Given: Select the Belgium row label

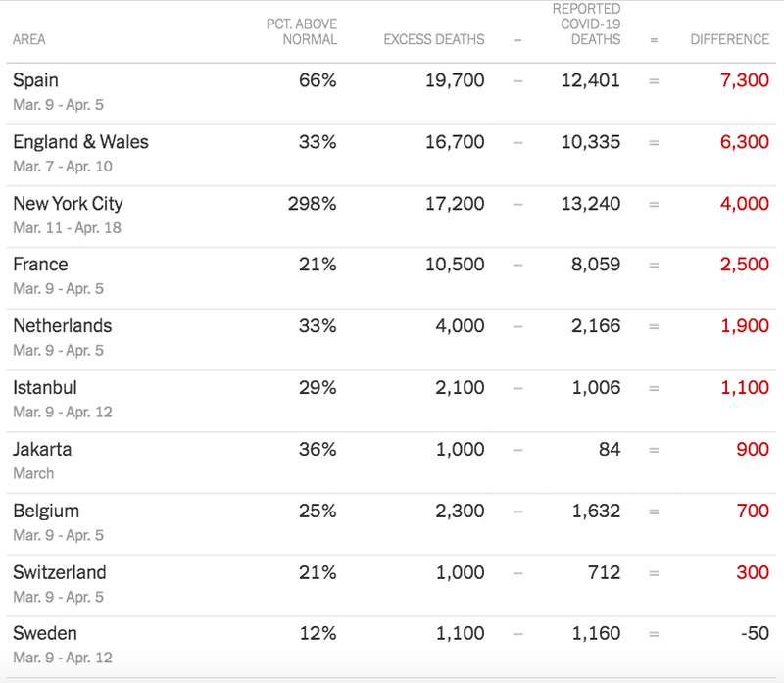Looking at the screenshot, I should [46, 511].
